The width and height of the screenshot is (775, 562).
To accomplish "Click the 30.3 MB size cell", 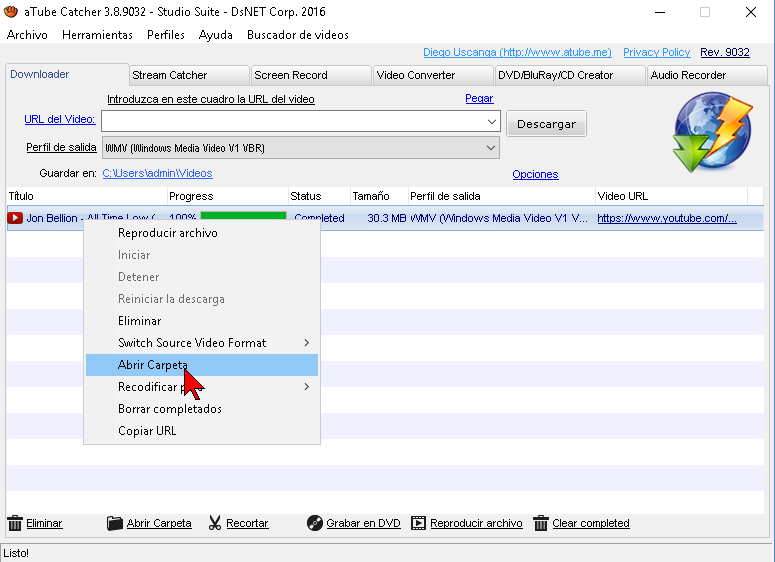I will 387,218.
